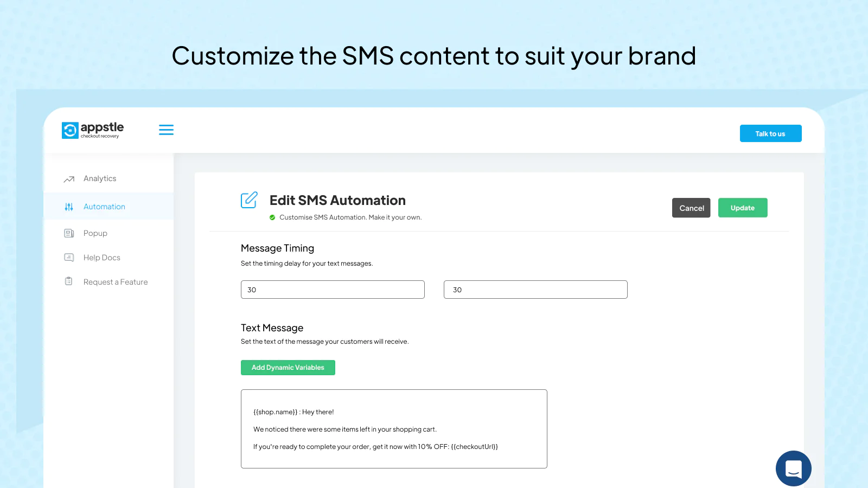Click the green Update button
The image size is (868, 488).
742,208
